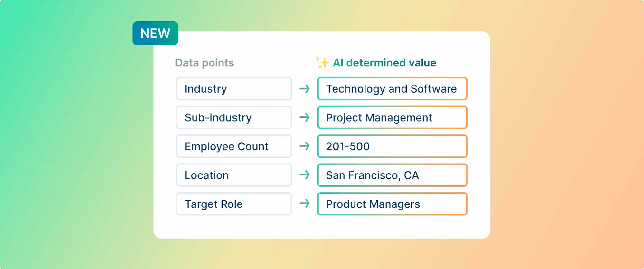The image size is (644, 269).
Task: Select the Target Role data point field
Action: tap(234, 204)
